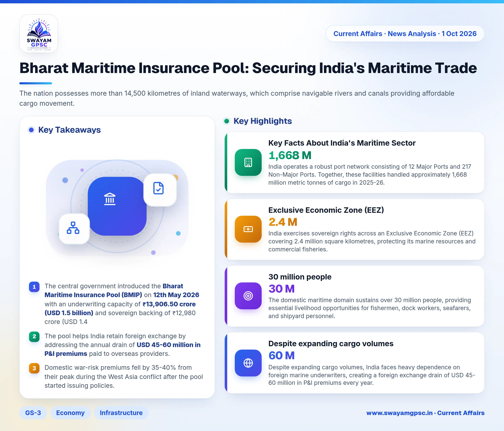The image size is (504, 431).
Task: Click the 2.4 M statistic
Action: coord(283,222)
